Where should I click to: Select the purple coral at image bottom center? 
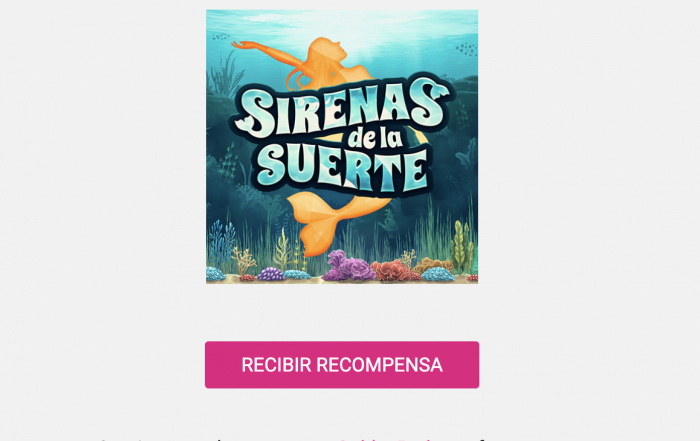point(348,266)
